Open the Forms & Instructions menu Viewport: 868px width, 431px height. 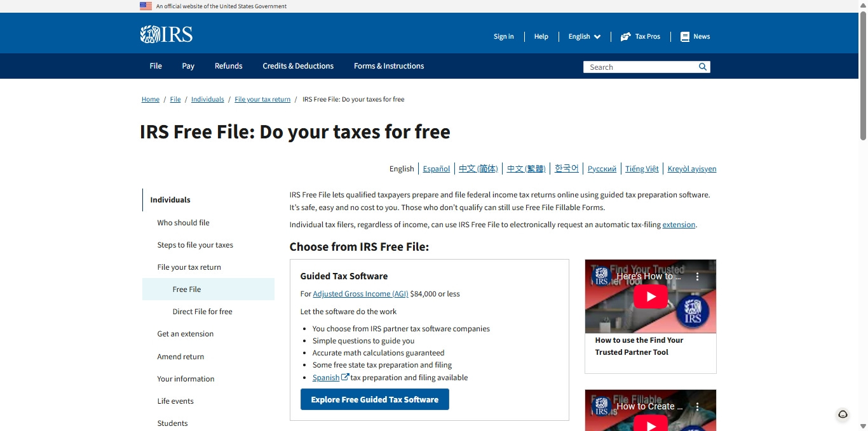pos(389,66)
